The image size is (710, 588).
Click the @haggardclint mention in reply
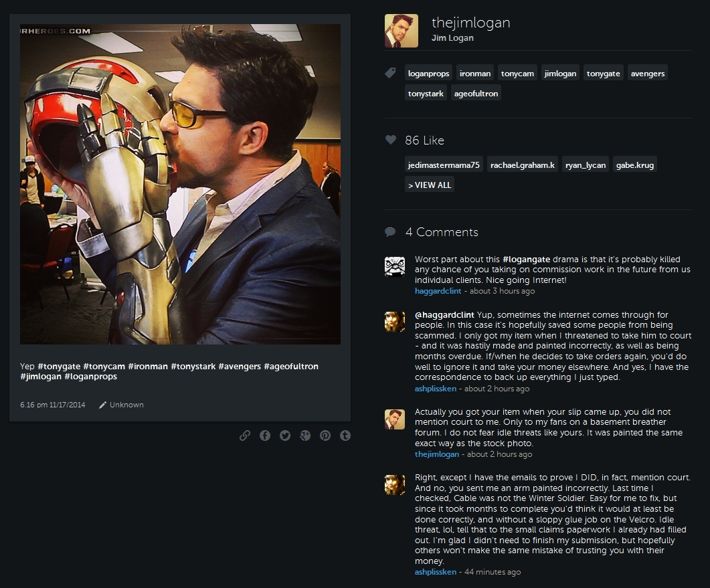[x=444, y=314]
